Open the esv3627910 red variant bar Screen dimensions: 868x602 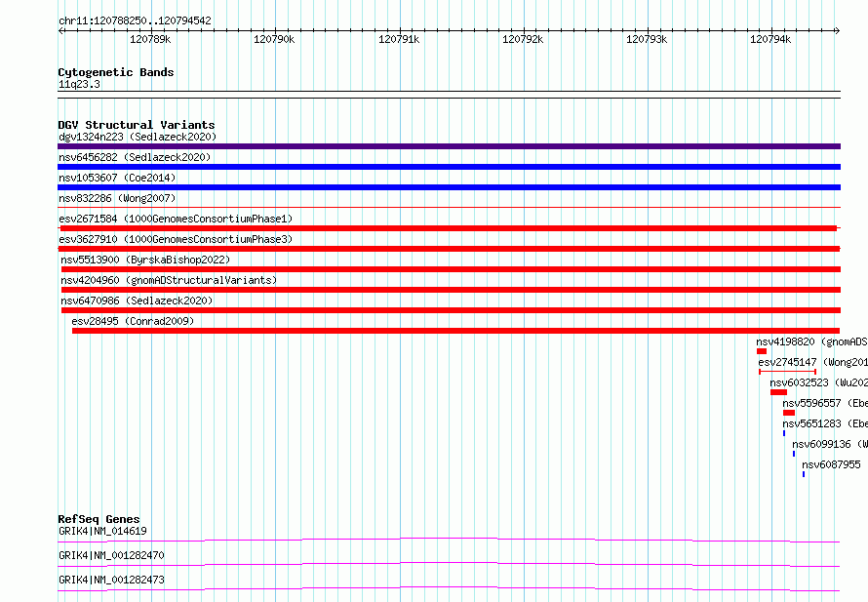[449, 249]
